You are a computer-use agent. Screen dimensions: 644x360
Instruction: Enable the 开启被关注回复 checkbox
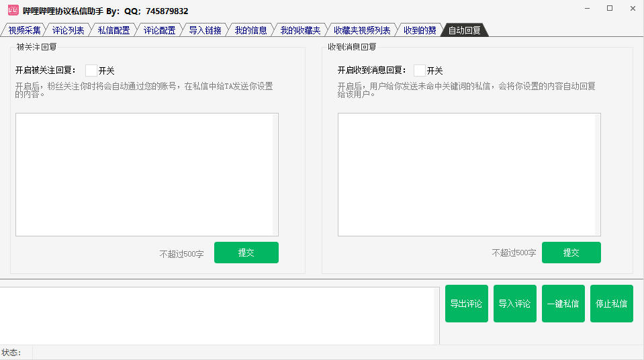click(91, 71)
